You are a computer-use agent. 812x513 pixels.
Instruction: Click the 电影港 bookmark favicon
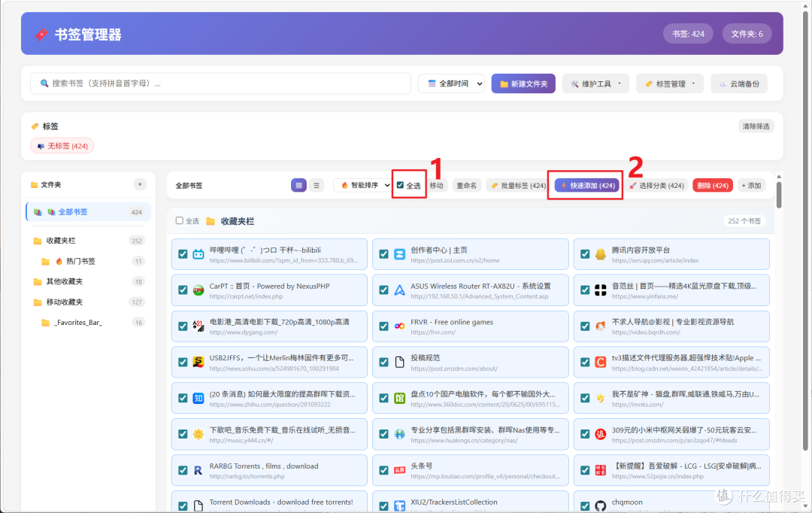click(198, 326)
